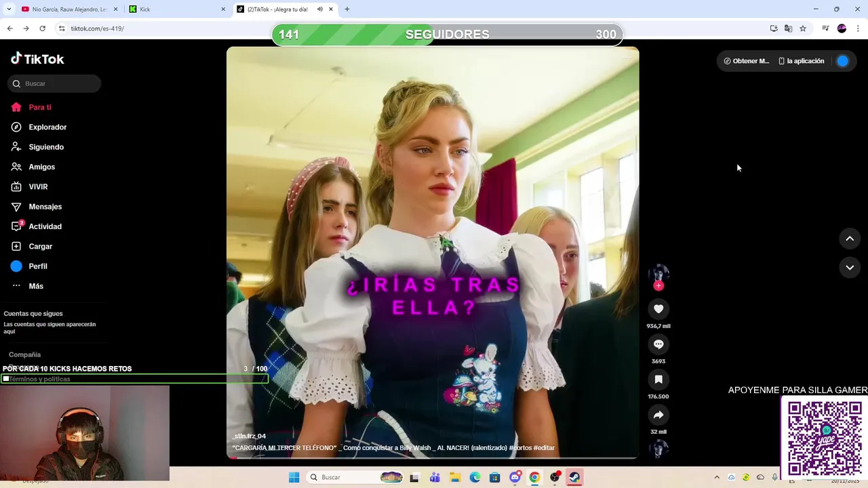Click the taskbar Buscar search box
The image size is (868, 488).
[356, 477]
